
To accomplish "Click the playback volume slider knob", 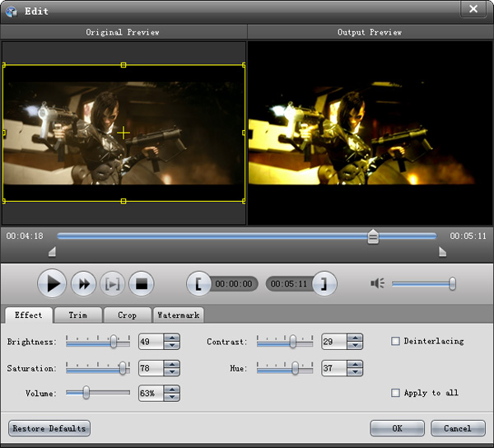I will [x=452, y=284].
